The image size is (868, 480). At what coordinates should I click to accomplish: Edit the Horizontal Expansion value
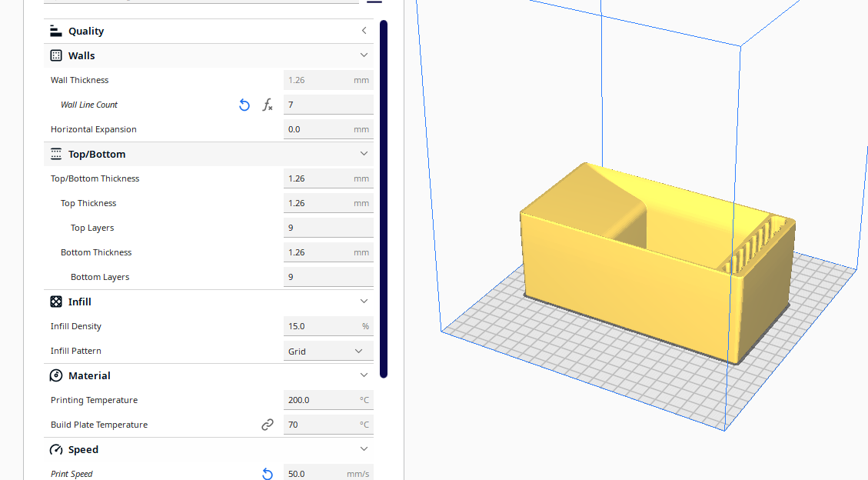[328, 129]
